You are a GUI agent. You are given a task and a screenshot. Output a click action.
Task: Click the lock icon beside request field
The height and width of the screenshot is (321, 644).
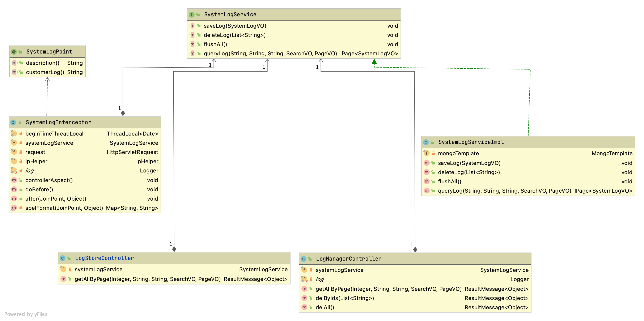coord(21,152)
